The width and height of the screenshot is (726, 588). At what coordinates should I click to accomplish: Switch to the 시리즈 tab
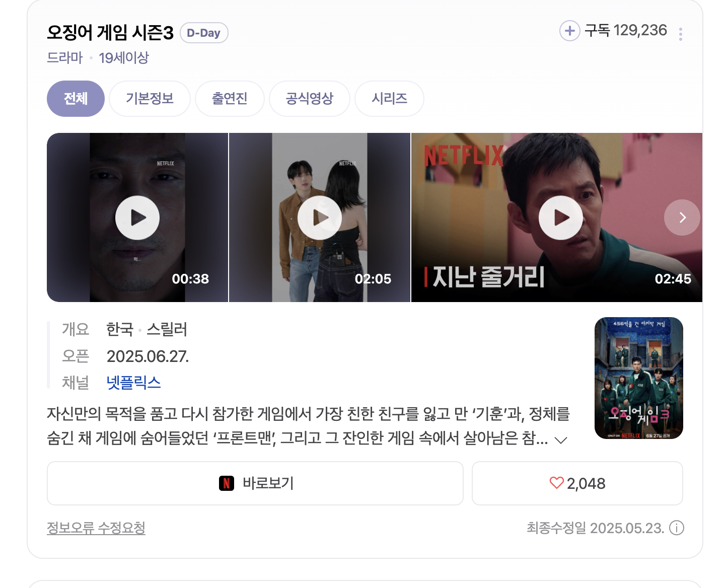click(389, 99)
